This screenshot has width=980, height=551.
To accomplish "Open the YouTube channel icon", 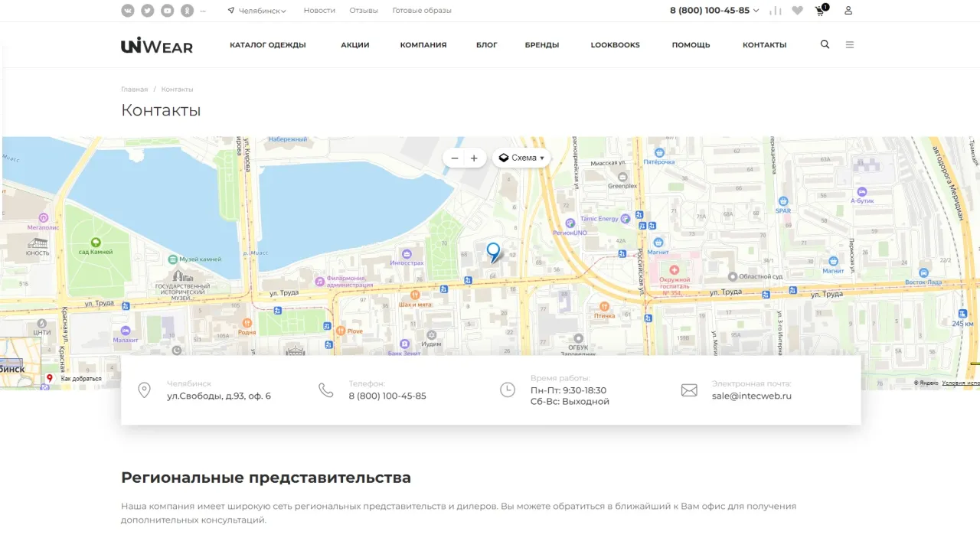I will pyautogui.click(x=167, y=11).
